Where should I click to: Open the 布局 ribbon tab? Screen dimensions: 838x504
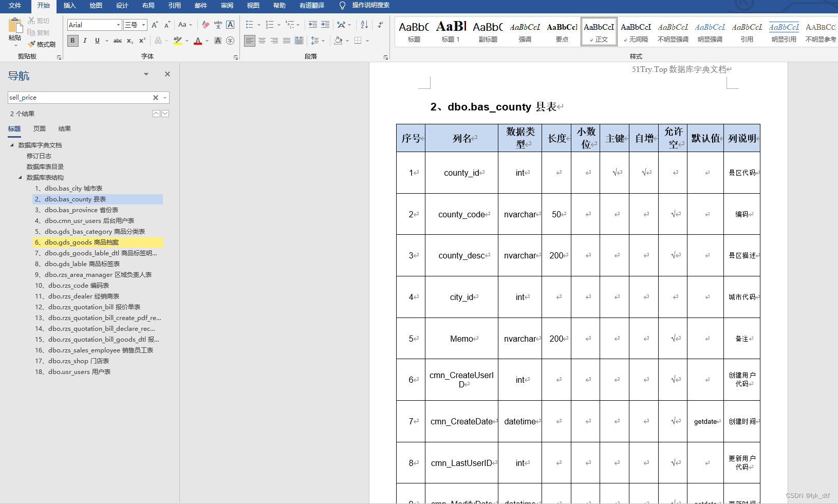148,6
